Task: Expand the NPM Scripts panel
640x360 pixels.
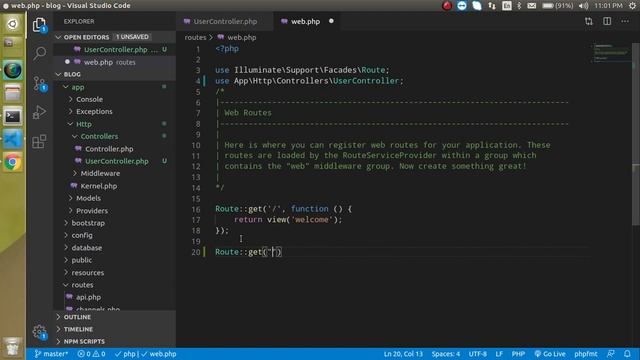Action: click(115, 341)
